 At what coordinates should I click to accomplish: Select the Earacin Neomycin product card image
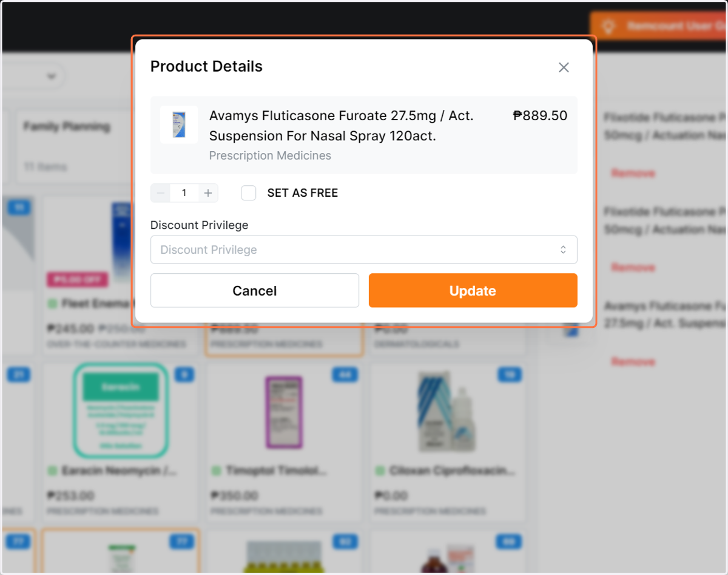pos(120,410)
